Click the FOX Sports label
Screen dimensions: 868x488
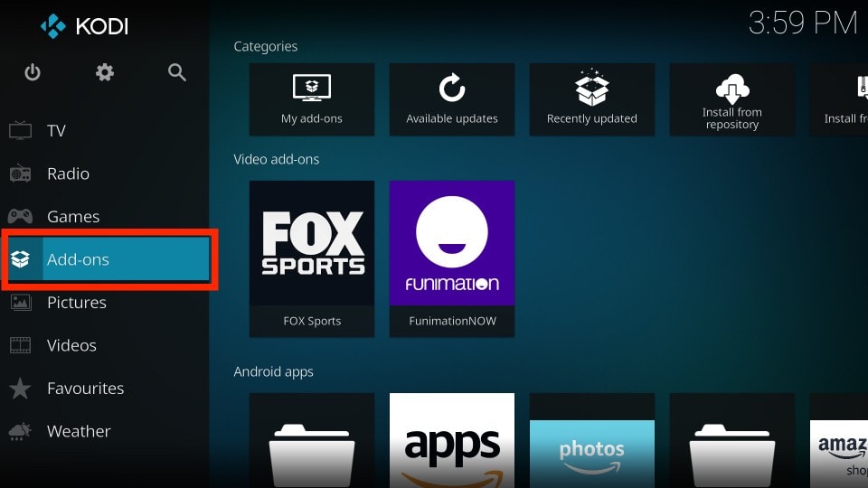(x=312, y=321)
